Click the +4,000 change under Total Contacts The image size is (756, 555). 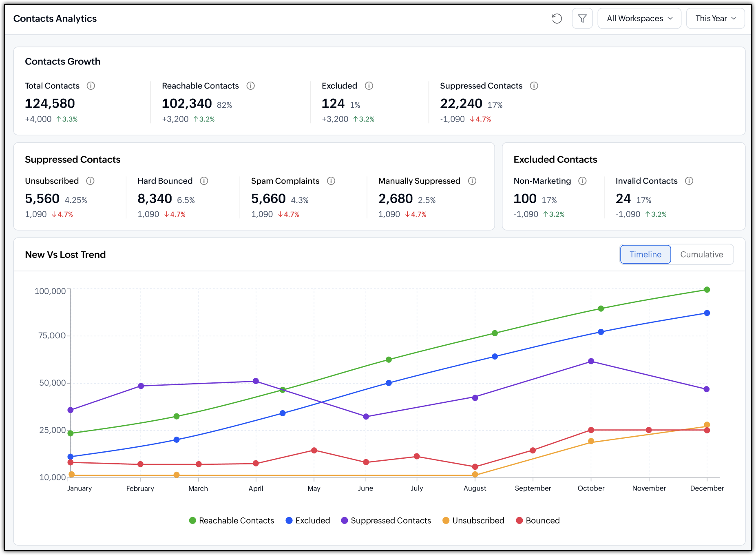pos(38,119)
